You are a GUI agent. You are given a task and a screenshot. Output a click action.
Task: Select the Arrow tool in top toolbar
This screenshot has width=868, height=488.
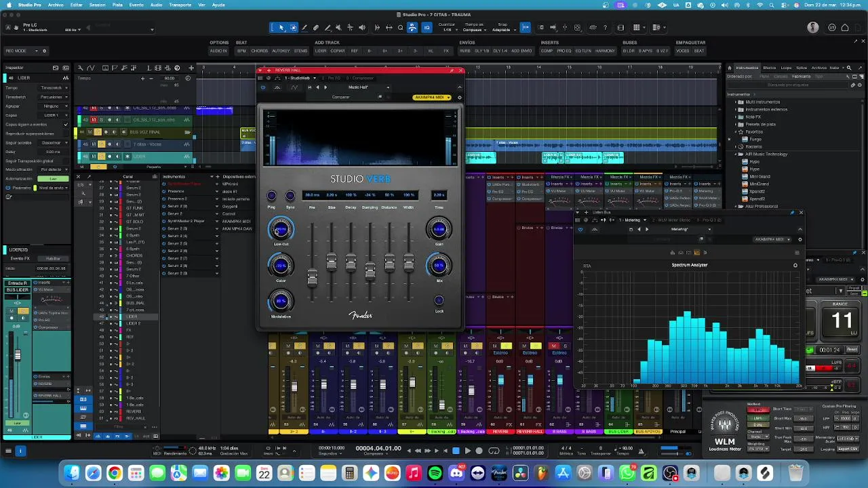tap(281, 28)
